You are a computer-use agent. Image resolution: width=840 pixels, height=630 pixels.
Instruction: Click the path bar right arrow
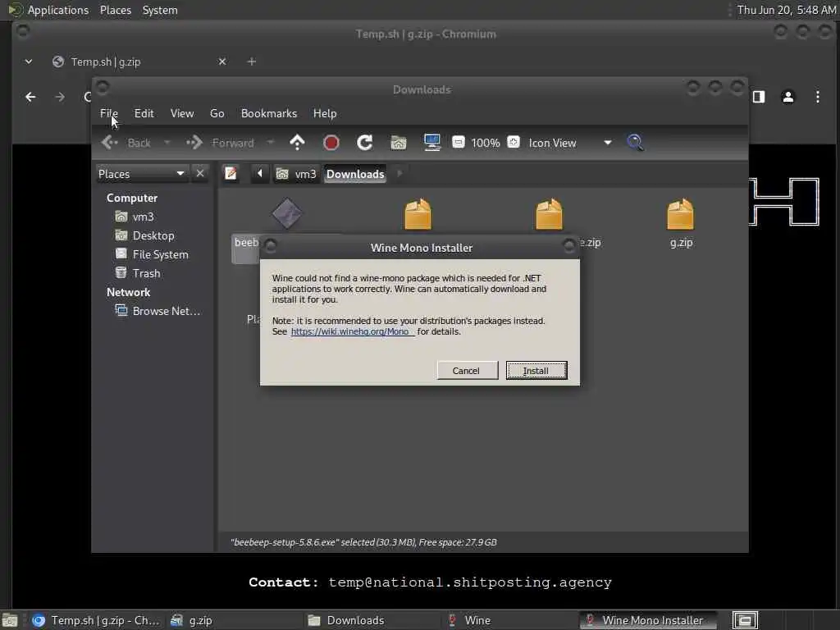pyautogui.click(x=399, y=174)
